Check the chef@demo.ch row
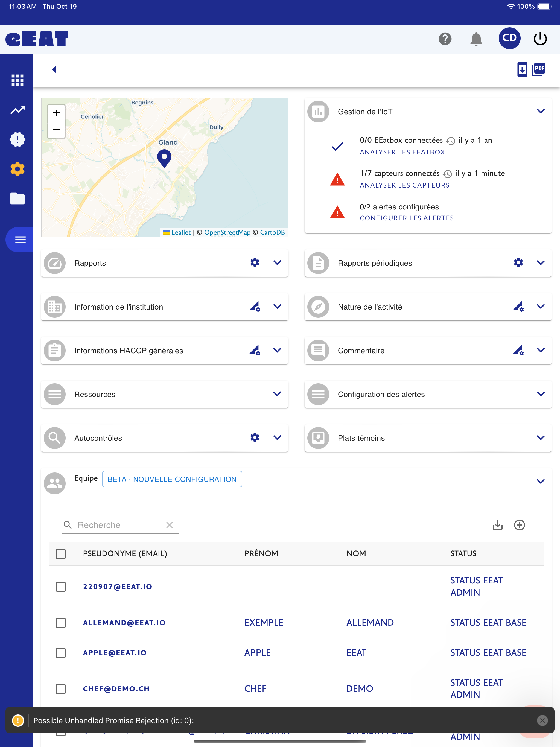 click(x=61, y=688)
